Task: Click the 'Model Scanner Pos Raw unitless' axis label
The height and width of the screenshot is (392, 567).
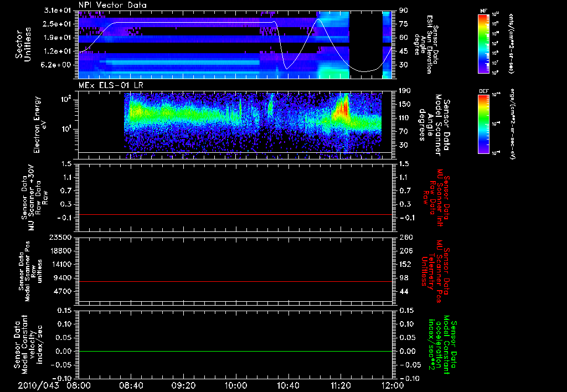Action: (31, 271)
